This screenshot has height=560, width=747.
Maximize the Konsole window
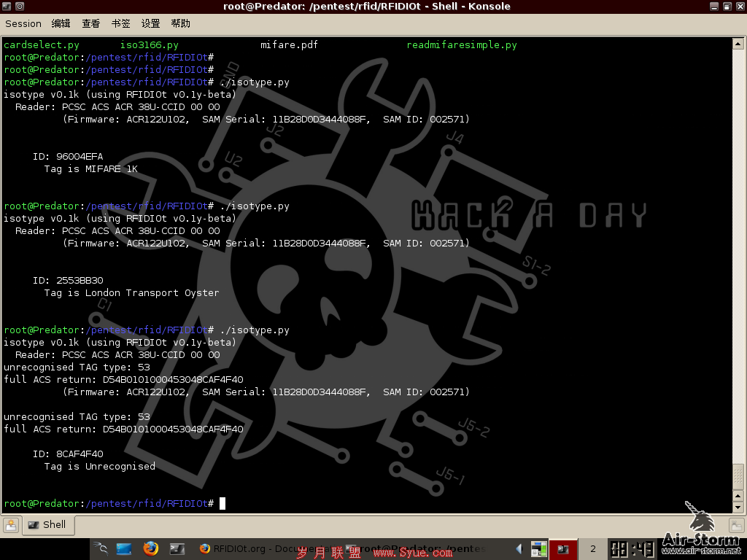pyautogui.click(x=727, y=6)
